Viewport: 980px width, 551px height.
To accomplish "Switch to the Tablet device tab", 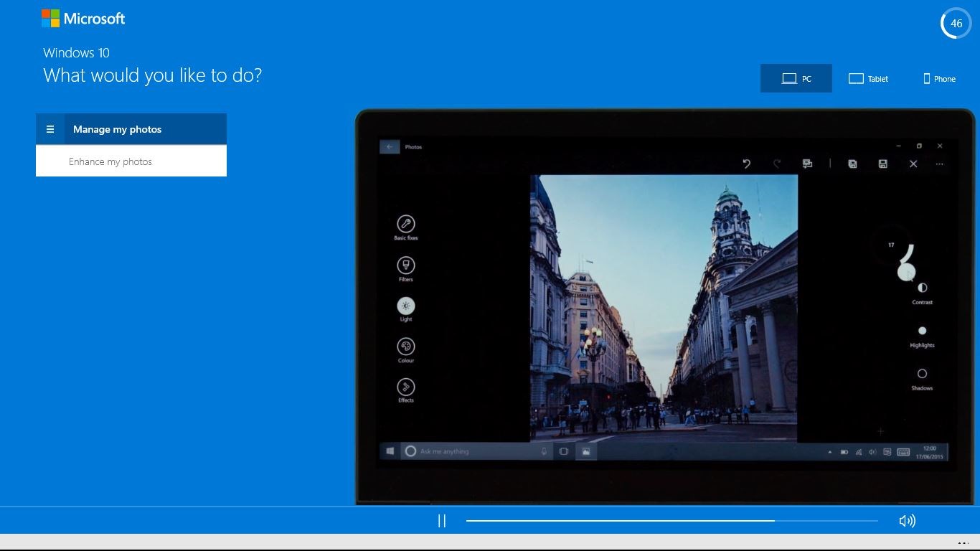I will click(868, 79).
